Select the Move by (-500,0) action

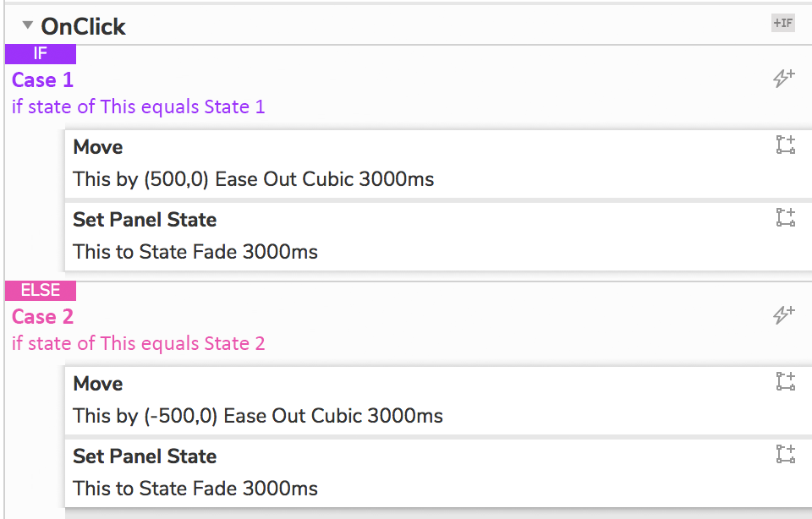click(258, 415)
